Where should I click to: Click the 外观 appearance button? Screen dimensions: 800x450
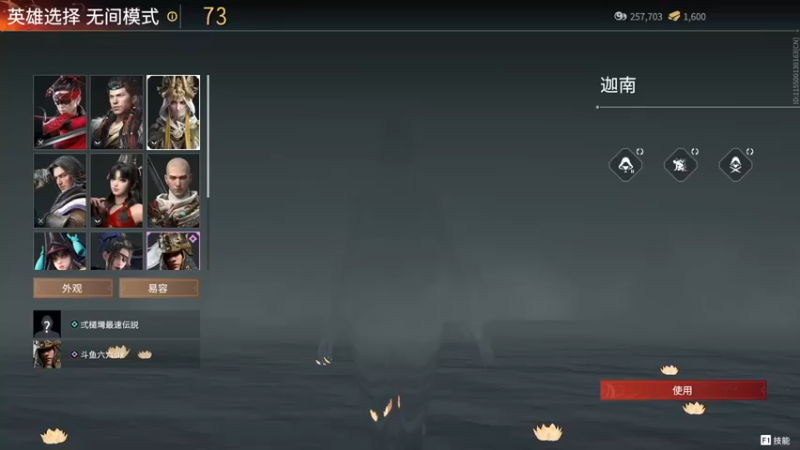click(x=73, y=288)
